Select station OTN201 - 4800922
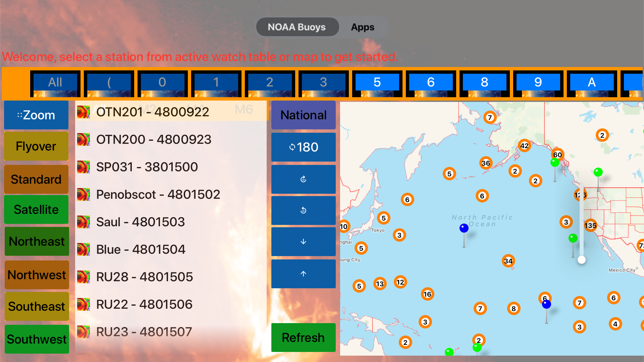The width and height of the screenshot is (644, 362). (171, 112)
